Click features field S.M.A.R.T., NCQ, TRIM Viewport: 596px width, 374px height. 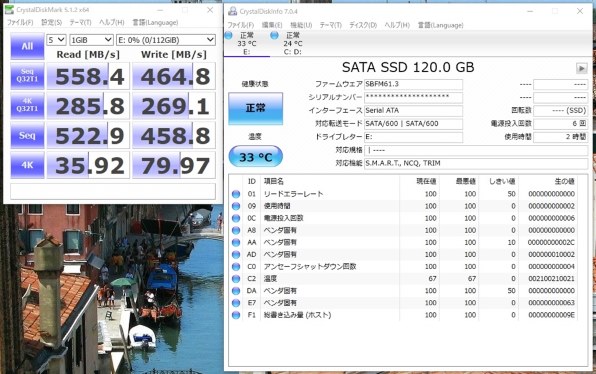(476, 163)
